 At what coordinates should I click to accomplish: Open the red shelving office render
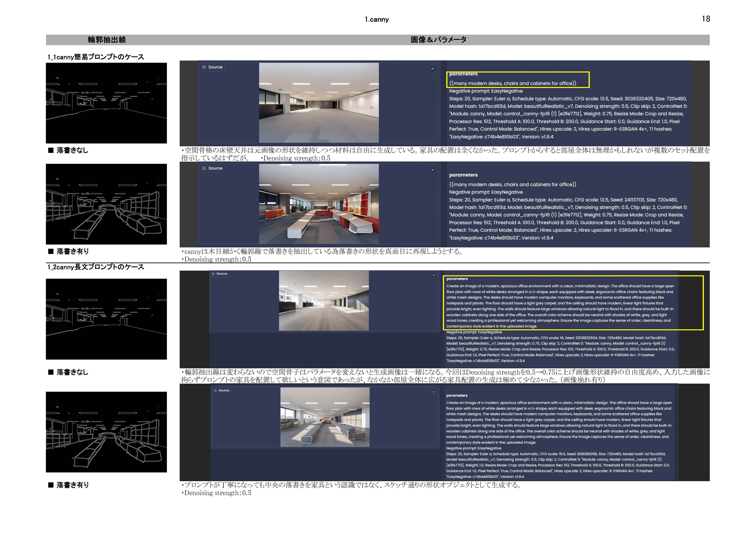pos(319,204)
